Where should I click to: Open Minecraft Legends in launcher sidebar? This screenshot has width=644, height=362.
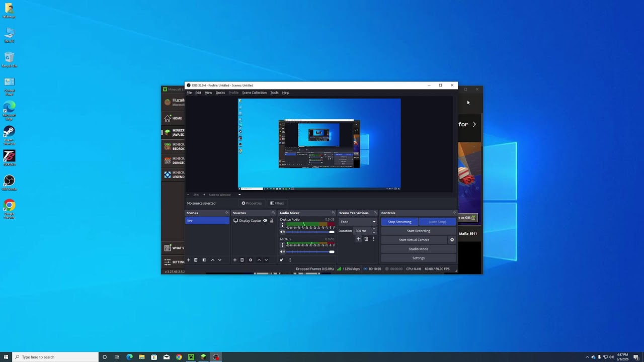174,174
